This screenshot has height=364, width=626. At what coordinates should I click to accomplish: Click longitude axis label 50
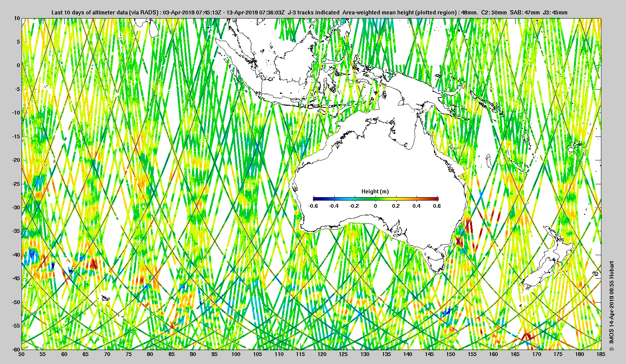pyautogui.click(x=22, y=354)
